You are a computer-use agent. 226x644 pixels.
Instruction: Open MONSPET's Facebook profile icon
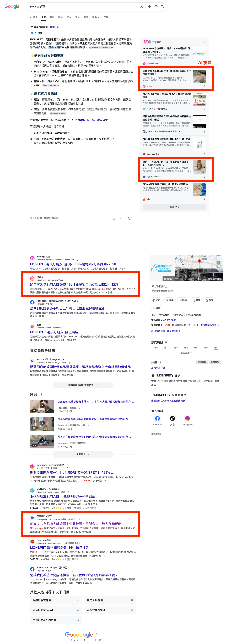(157, 418)
